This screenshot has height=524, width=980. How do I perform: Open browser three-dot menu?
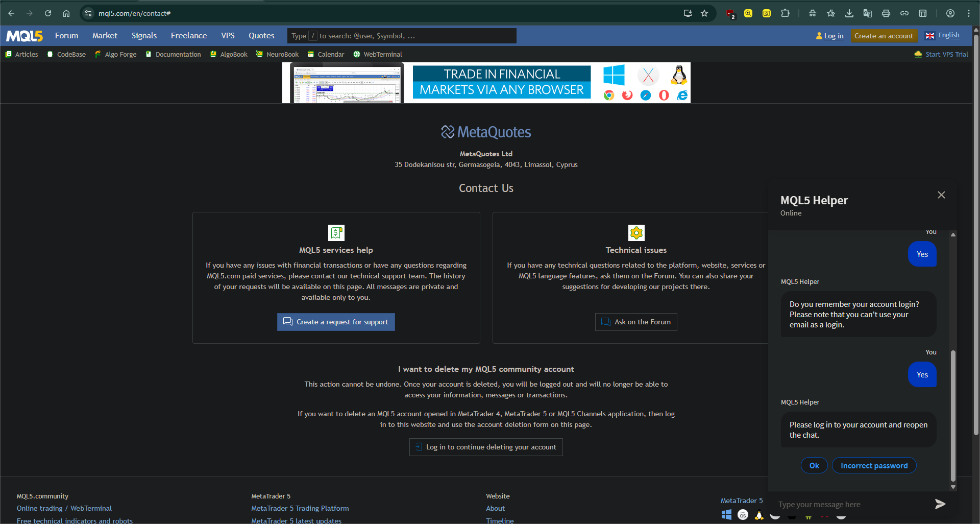coord(969,13)
